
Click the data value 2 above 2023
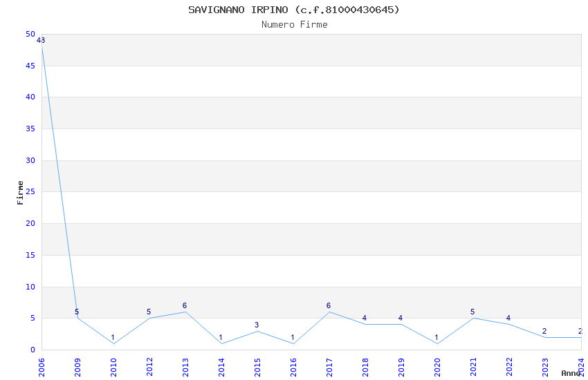click(544, 332)
